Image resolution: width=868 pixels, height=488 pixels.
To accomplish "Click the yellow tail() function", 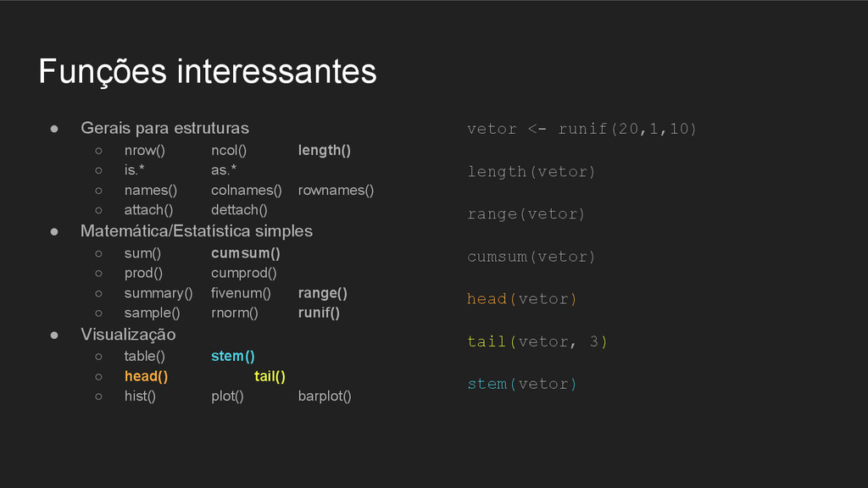I will point(270,376).
